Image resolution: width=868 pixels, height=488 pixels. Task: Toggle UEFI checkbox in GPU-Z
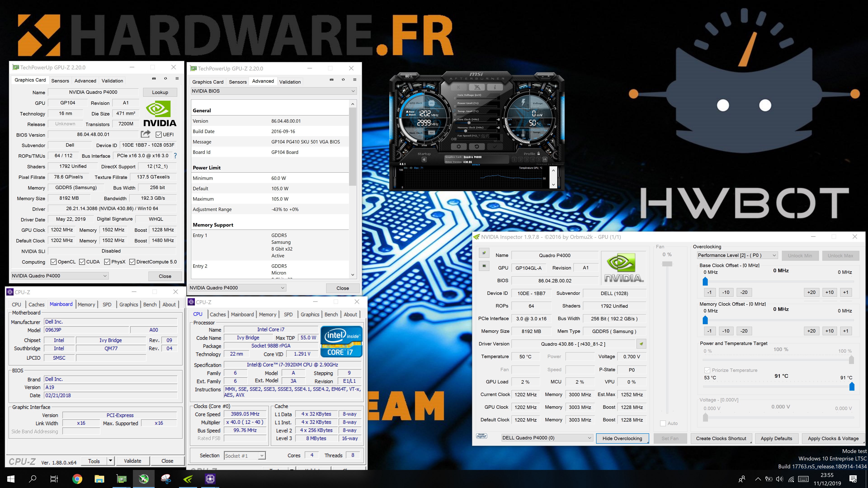point(159,135)
